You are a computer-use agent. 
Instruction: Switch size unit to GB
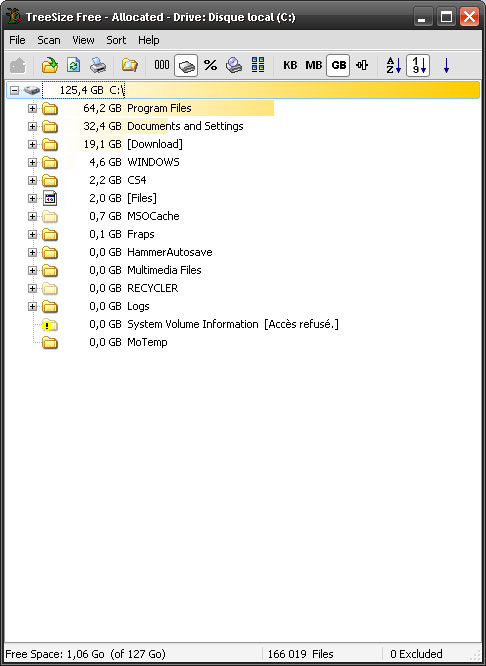pos(338,66)
